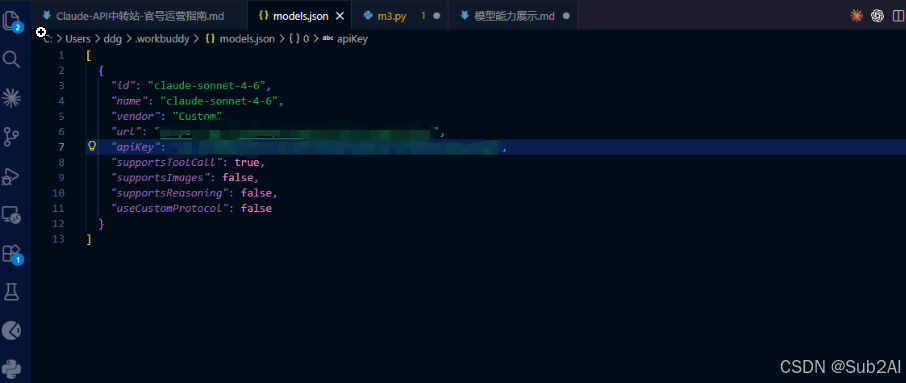Viewport: 906px width, 383px height.
Task: Click the opening curly brace on line 2
Action: click(x=101, y=70)
